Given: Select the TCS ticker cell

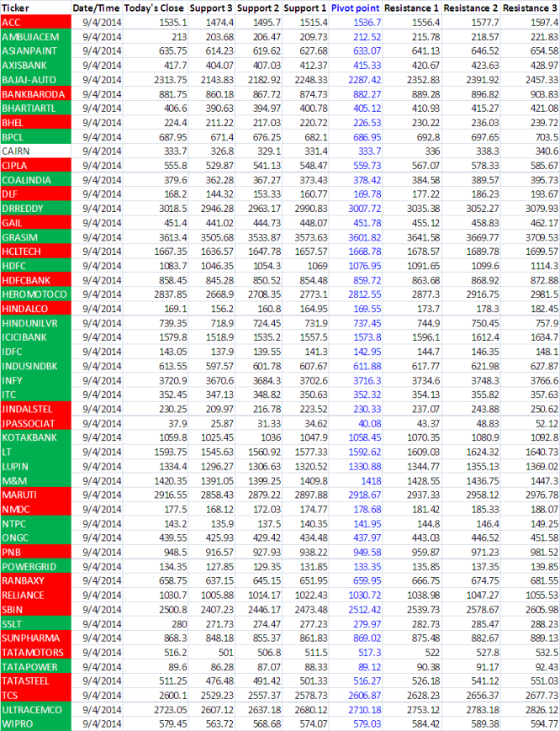Looking at the screenshot, I should click(36, 695).
